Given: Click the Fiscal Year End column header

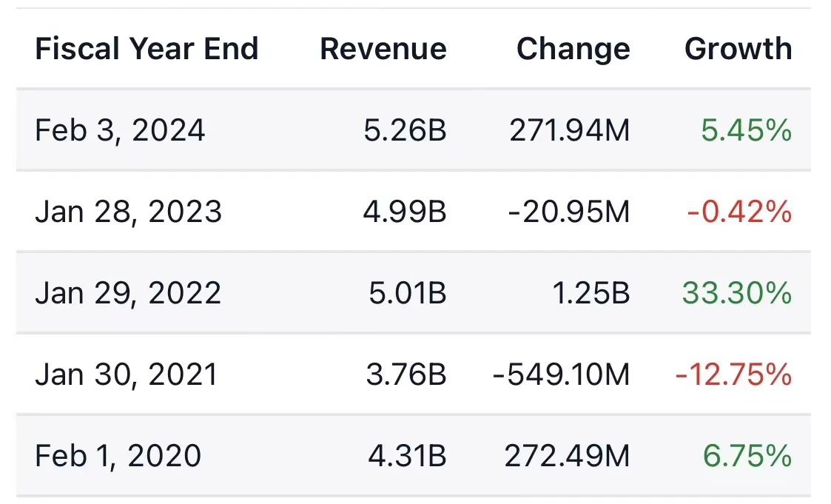Looking at the screenshot, I should pyautogui.click(x=147, y=49).
